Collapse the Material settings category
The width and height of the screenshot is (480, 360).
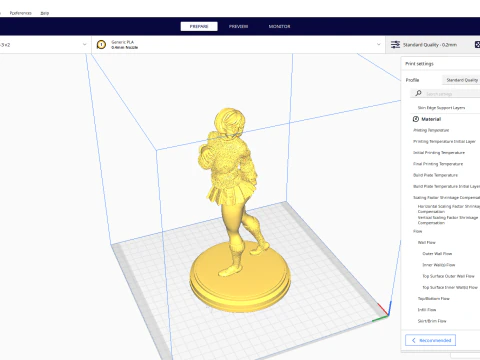click(431, 119)
